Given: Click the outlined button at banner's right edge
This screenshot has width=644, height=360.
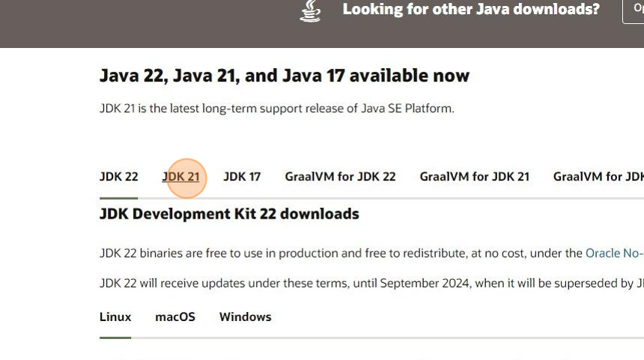Looking at the screenshot, I should click(634, 10).
